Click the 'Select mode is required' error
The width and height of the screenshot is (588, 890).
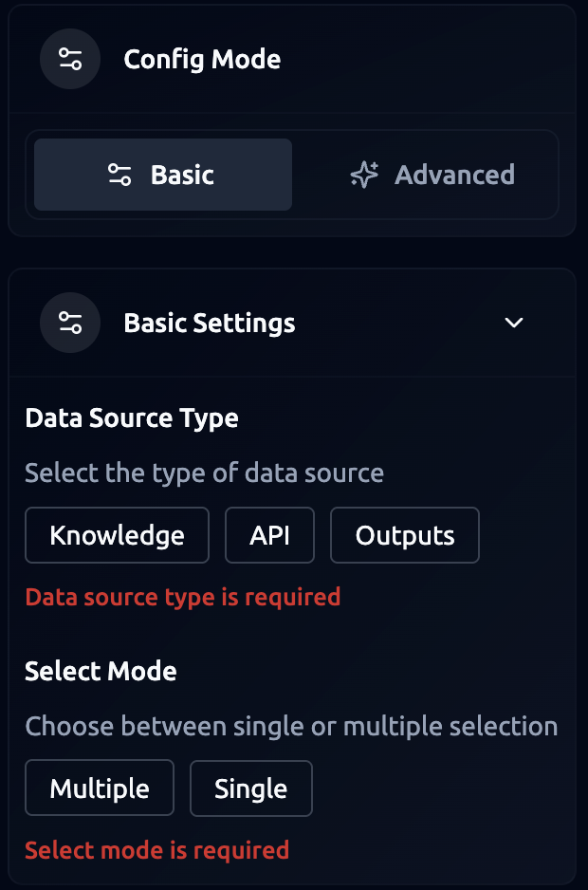(x=156, y=850)
